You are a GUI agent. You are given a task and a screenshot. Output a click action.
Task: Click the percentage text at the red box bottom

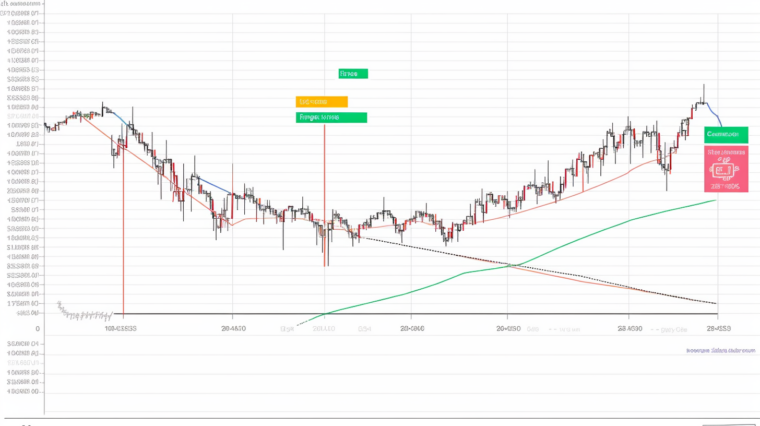[x=725, y=186]
